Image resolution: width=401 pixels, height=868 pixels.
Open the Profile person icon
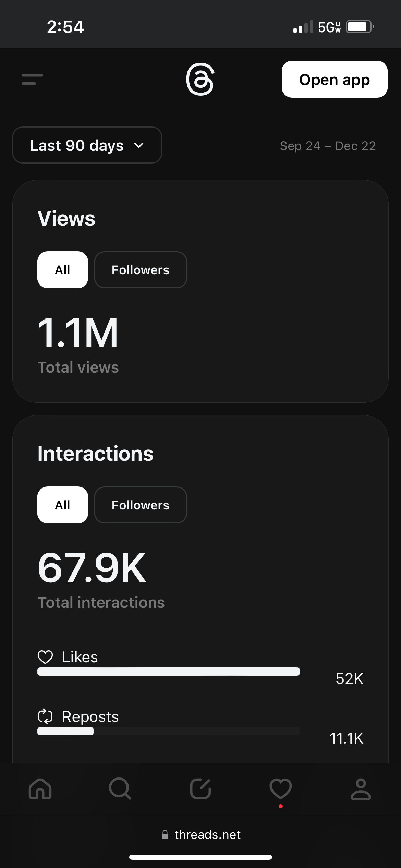(361, 789)
